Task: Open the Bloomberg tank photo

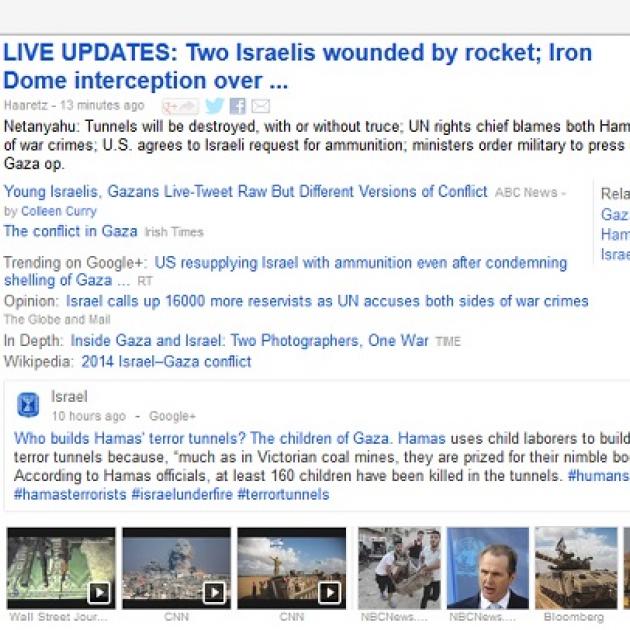Action: 576,568
